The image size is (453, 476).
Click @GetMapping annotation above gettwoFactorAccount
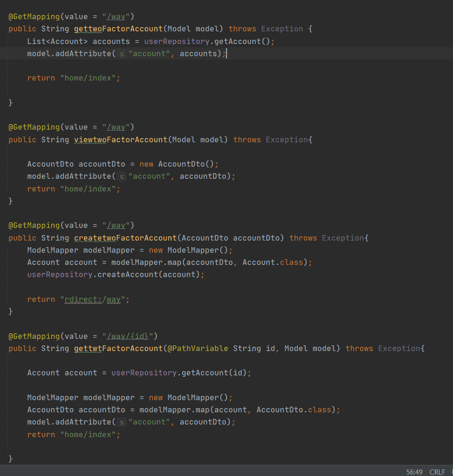click(34, 17)
